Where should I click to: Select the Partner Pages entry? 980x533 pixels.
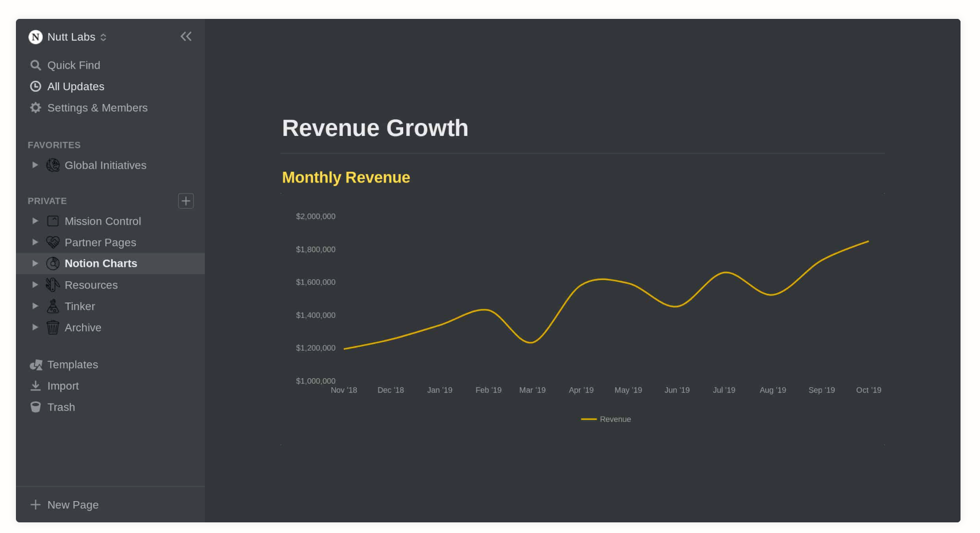pos(100,242)
